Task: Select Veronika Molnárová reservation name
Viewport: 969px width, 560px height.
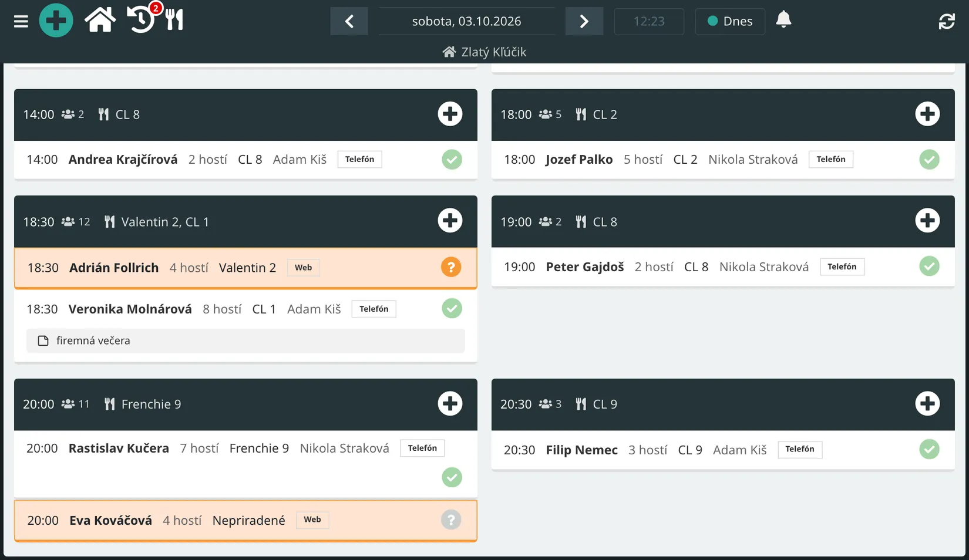Action: pos(130,309)
